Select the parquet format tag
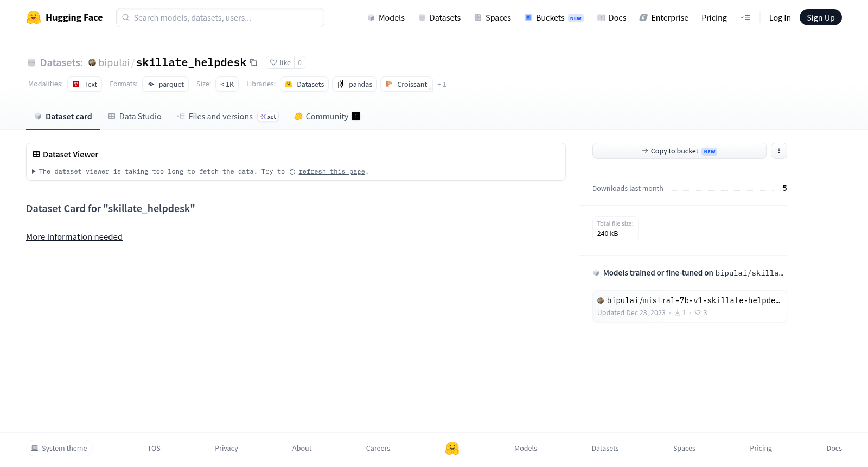Viewport: 868px width, 467px height. pyautogui.click(x=165, y=84)
